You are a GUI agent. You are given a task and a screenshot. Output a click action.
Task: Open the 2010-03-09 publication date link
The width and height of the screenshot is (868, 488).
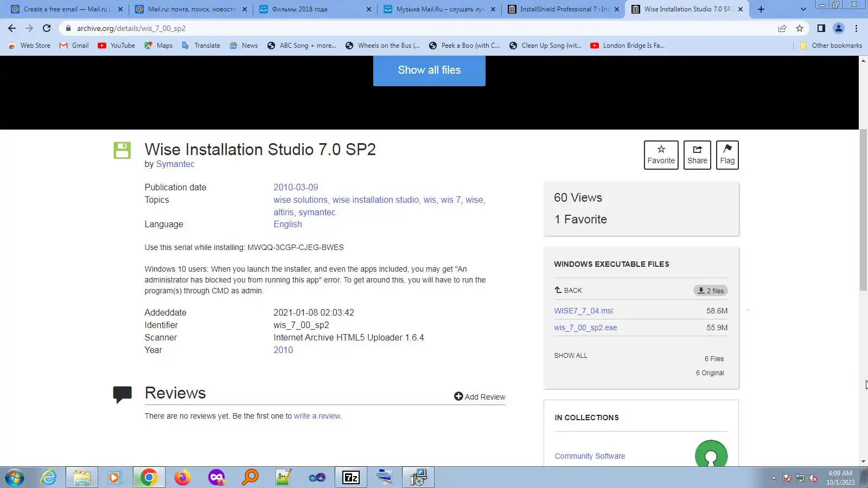coord(296,187)
